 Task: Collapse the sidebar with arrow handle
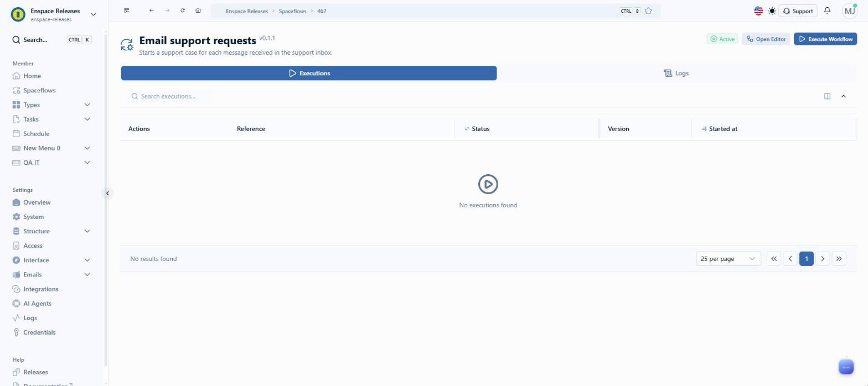click(x=107, y=193)
